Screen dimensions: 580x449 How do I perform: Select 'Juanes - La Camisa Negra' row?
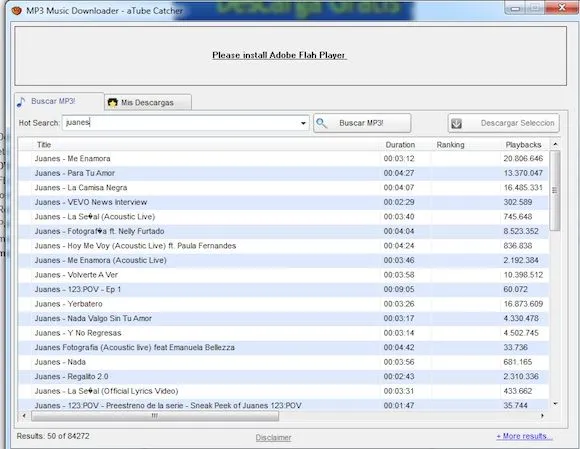pos(283,188)
